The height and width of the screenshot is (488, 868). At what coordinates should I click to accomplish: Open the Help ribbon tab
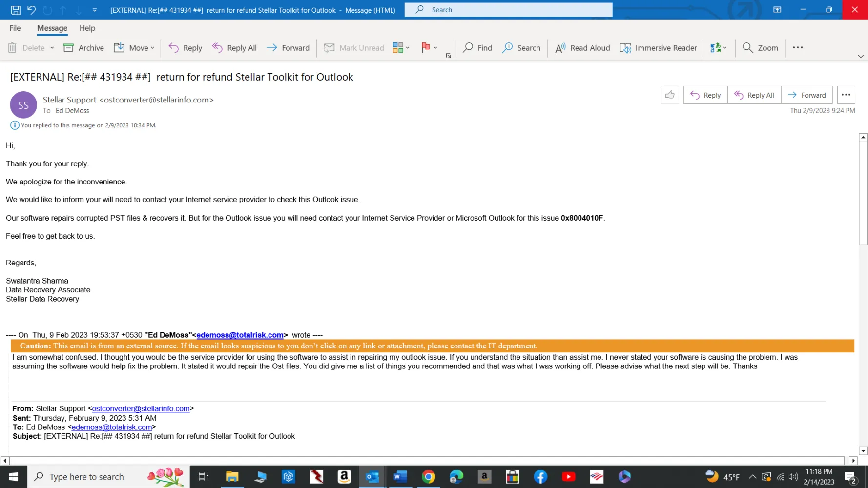[87, 28]
